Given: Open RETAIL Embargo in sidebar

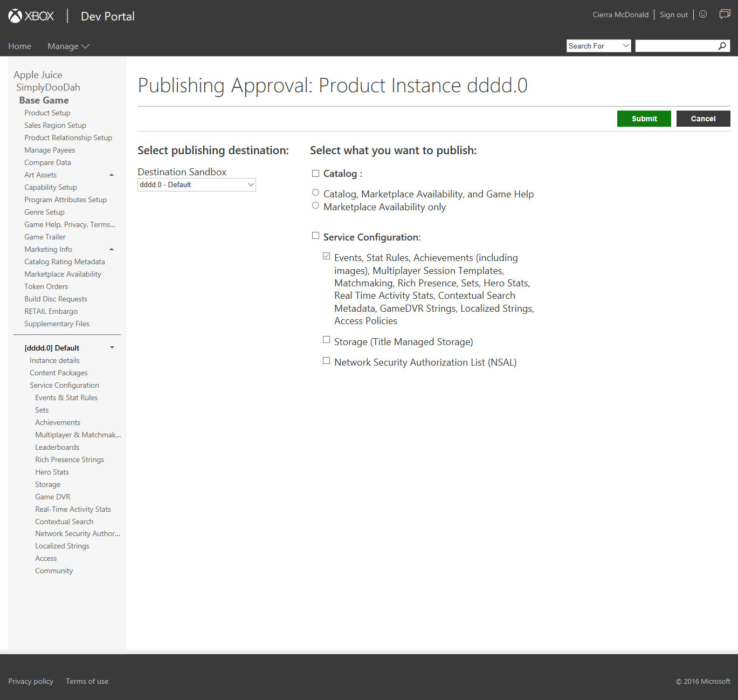Looking at the screenshot, I should [51, 311].
